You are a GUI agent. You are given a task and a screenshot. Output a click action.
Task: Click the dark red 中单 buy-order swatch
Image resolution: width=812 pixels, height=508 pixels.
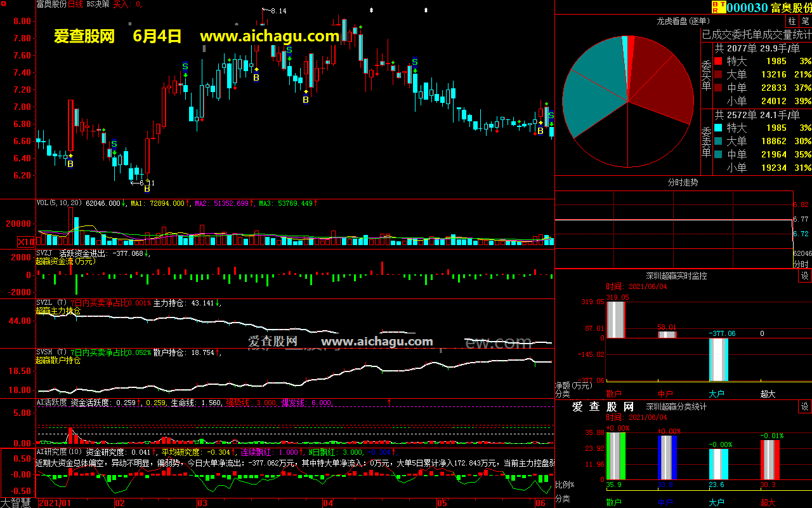pos(718,88)
